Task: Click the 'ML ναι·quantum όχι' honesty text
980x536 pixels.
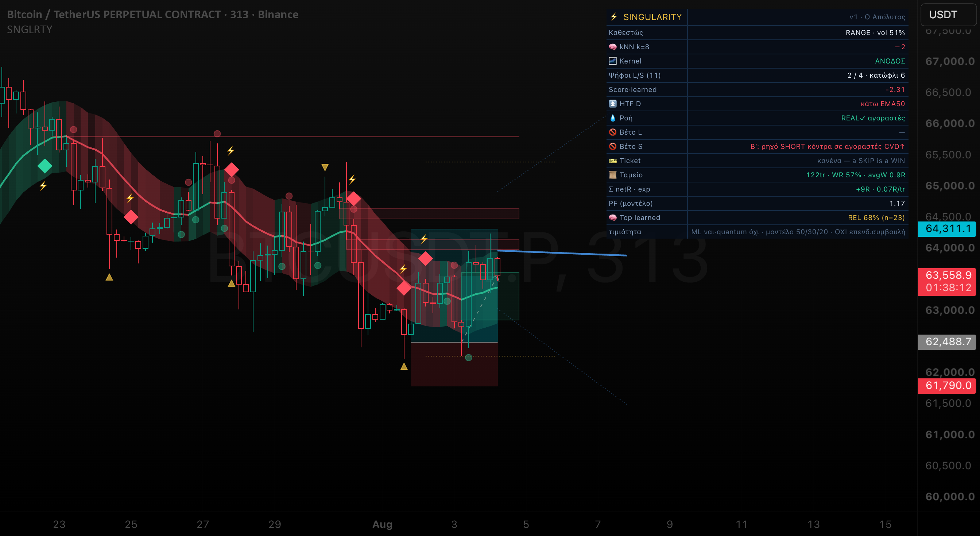Action: [725, 232]
